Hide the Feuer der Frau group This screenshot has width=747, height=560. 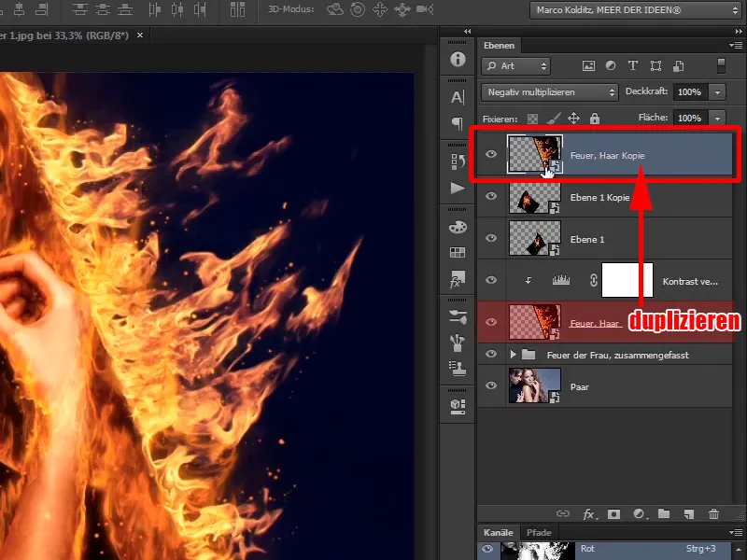click(x=491, y=354)
